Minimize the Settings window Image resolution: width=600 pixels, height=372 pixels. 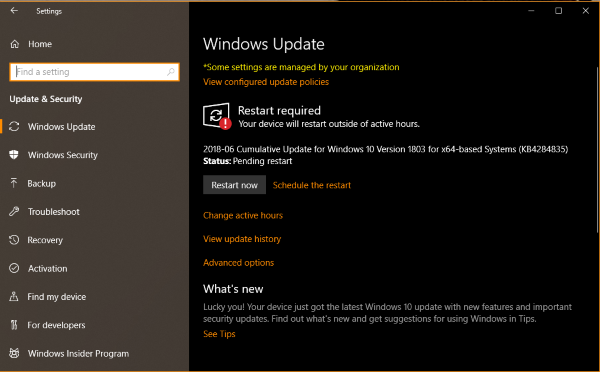pyautogui.click(x=531, y=11)
